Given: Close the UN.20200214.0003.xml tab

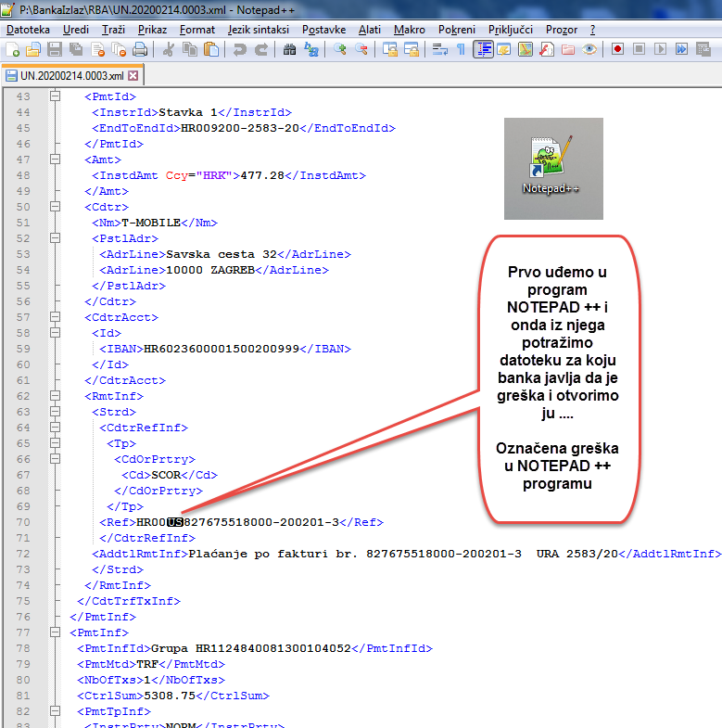Looking at the screenshot, I should 133,75.
